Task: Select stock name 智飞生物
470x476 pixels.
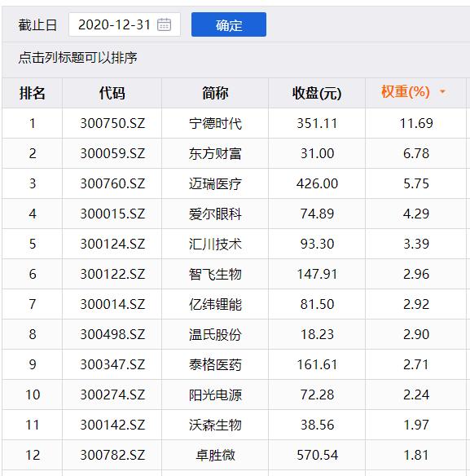Action: pos(215,275)
